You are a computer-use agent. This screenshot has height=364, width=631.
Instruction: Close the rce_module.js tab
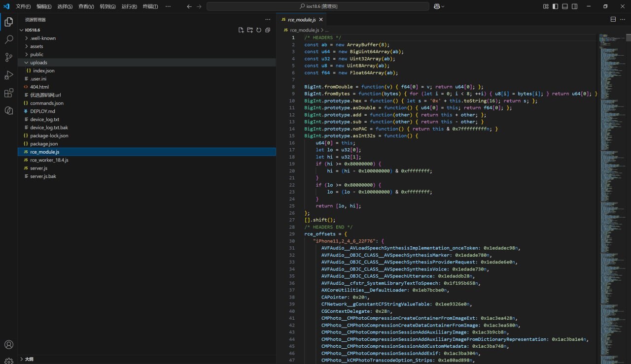[321, 19]
